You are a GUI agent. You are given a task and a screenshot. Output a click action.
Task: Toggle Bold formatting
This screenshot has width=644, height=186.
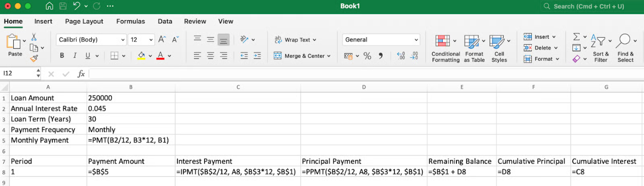(x=62, y=56)
